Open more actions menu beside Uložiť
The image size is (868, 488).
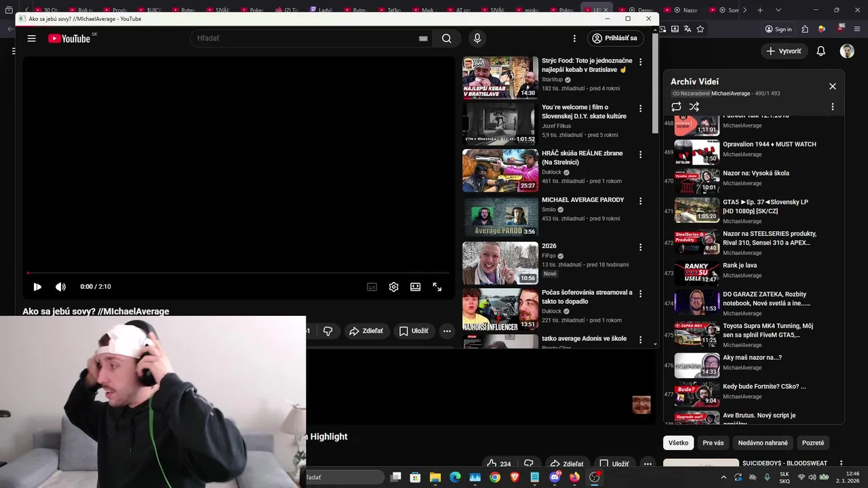pyautogui.click(x=446, y=331)
